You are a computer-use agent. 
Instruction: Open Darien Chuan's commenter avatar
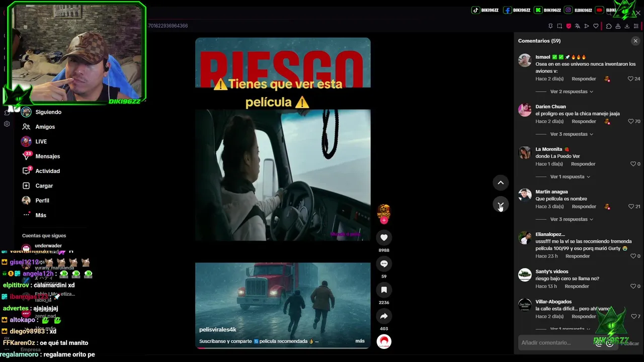[525, 110]
